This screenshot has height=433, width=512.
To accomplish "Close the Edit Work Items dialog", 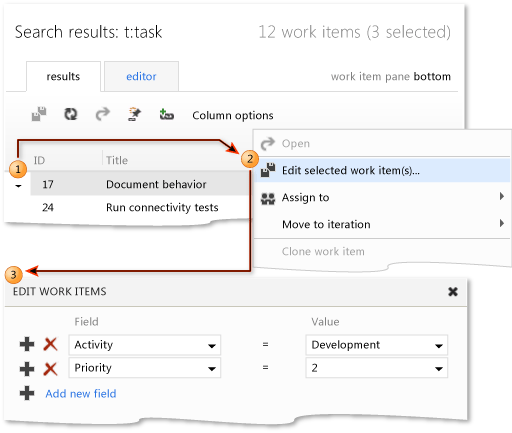I will click(x=453, y=292).
